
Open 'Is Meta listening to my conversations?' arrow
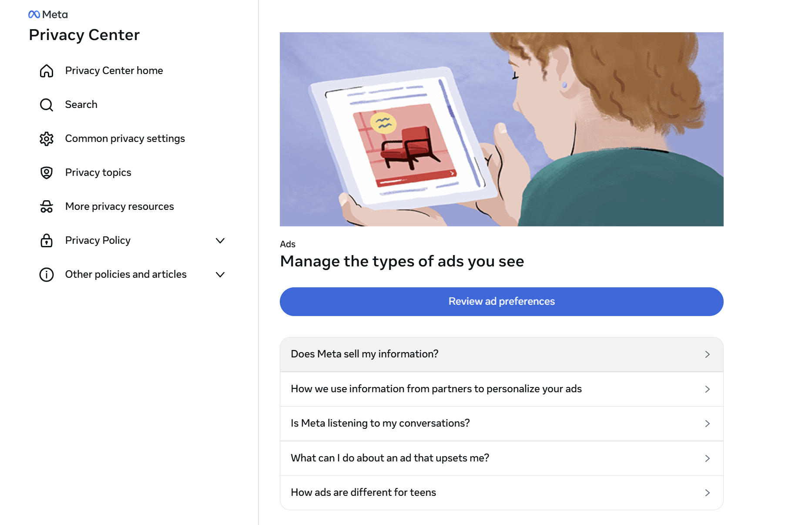[x=707, y=424]
